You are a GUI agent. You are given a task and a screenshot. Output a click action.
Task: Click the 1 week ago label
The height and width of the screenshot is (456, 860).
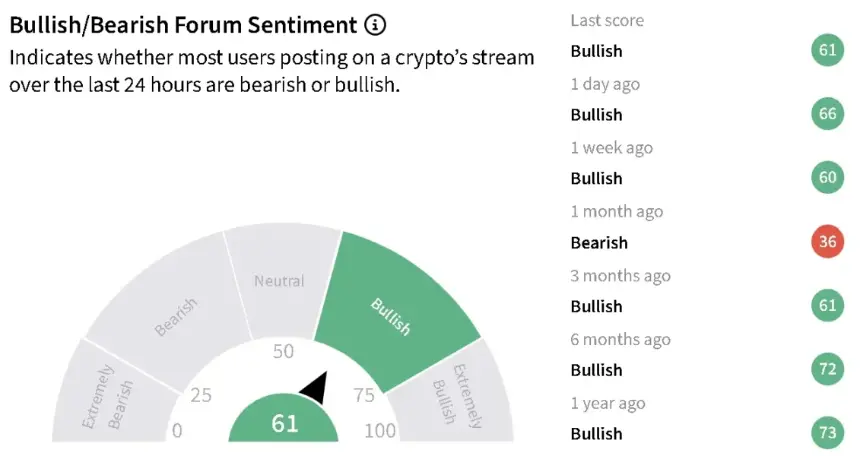tap(612, 148)
